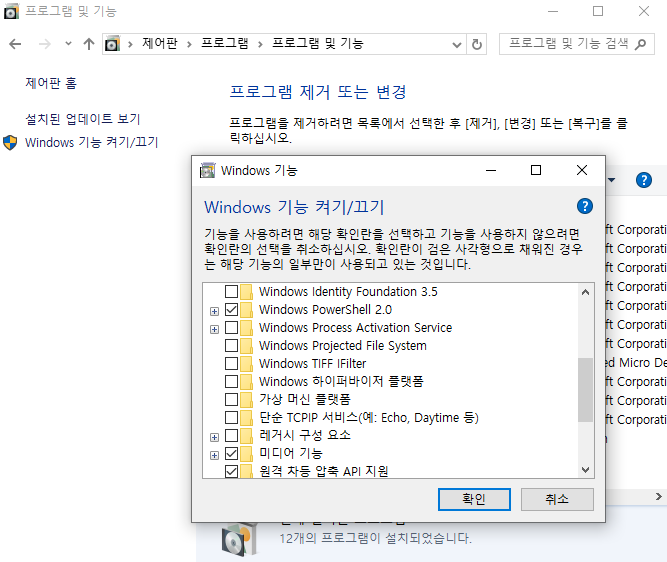Check 단순 TCPIP 서비스 checkbox

click(231, 417)
